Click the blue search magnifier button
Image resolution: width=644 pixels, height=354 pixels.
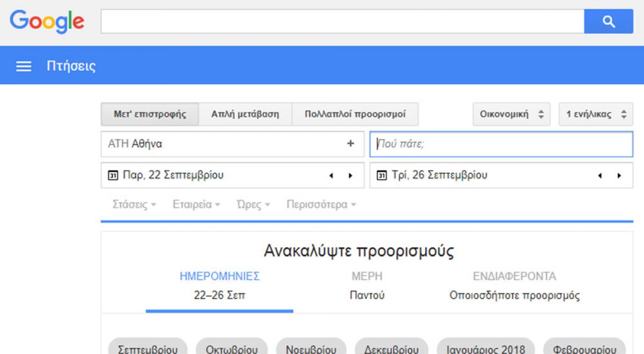[x=609, y=21]
